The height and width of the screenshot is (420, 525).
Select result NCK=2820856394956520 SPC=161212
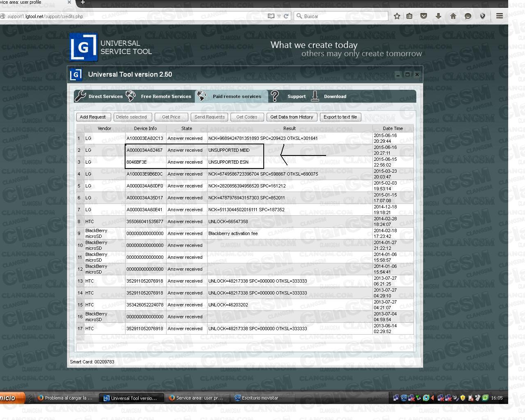(290, 186)
